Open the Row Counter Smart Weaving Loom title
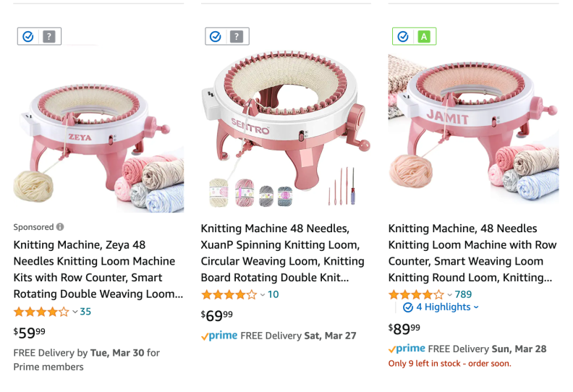This screenshot has width=573, height=392. pos(472,253)
